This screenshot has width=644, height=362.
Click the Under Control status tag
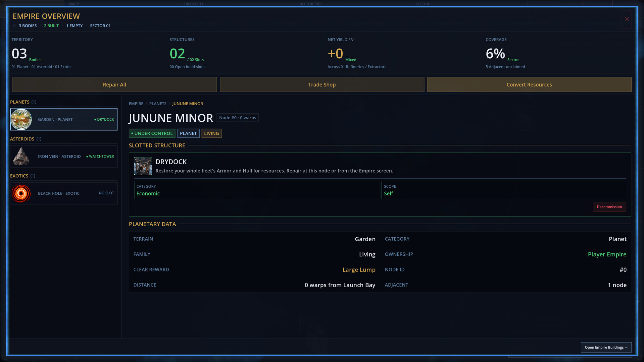(152, 133)
